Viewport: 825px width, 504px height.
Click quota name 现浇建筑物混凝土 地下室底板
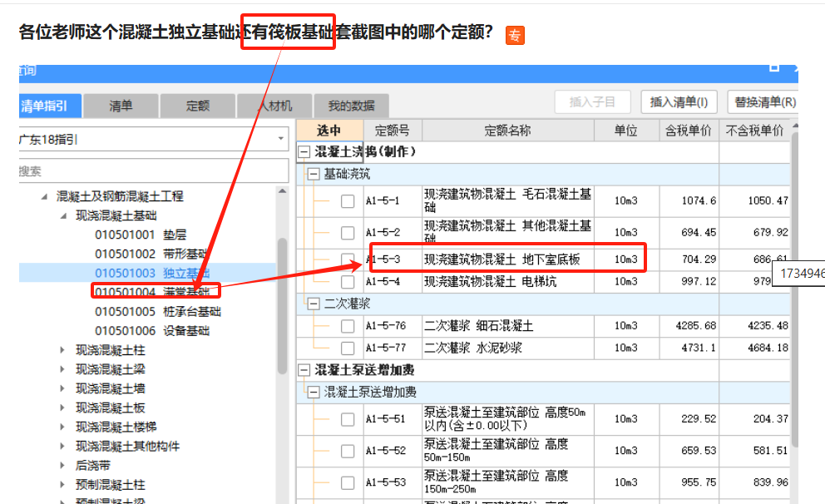(502, 259)
